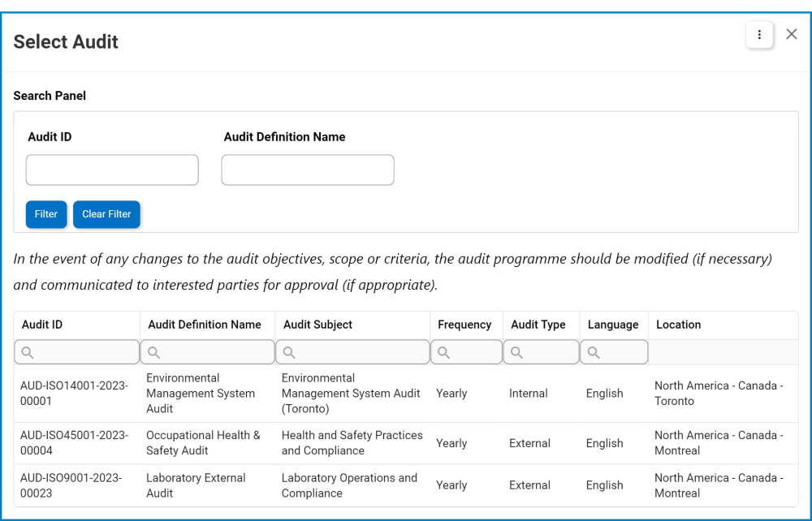The width and height of the screenshot is (812, 521).
Task: Click the magnifier icon in the Frequency filter
Action: coord(443,351)
